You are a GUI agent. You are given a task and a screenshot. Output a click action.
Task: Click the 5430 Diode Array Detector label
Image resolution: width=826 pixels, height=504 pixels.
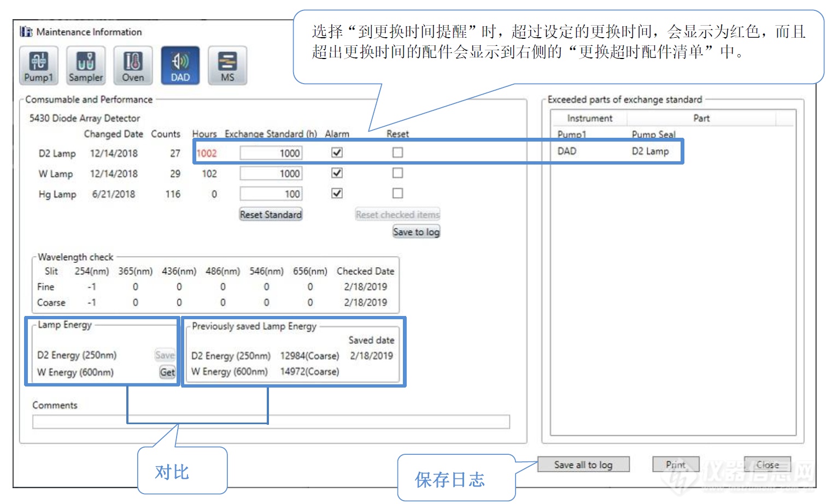85,118
